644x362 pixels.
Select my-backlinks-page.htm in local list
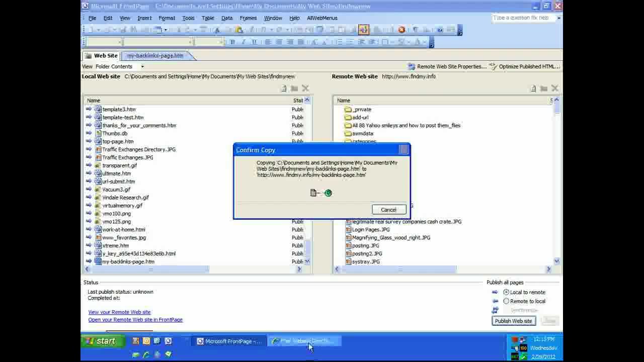coord(128,262)
